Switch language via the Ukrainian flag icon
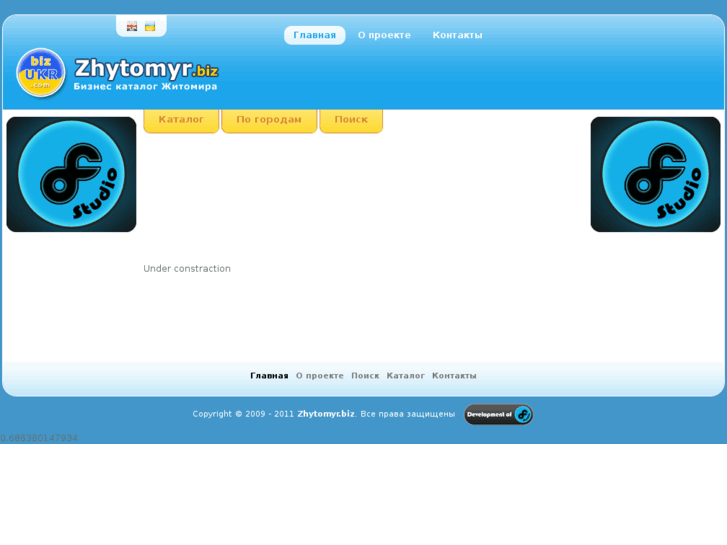727x545 pixels. [150, 26]
